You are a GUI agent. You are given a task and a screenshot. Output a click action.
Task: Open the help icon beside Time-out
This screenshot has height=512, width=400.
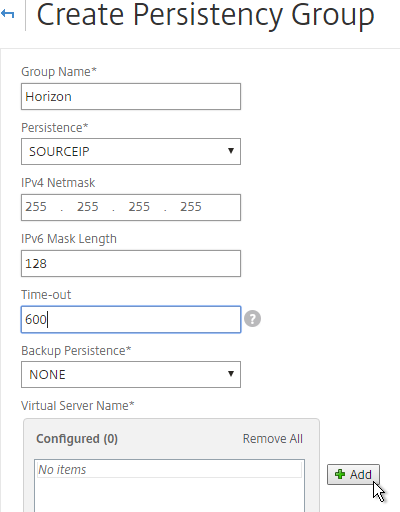252,319
